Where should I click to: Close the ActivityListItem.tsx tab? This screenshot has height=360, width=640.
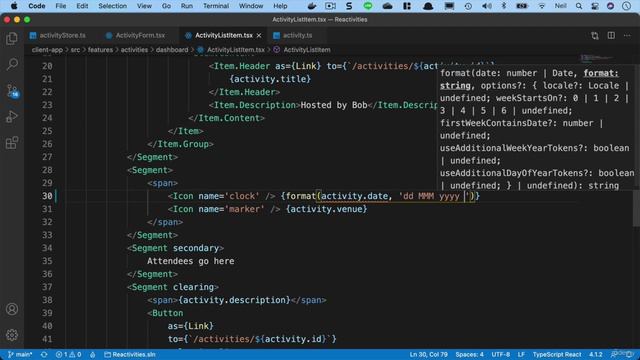259,36
